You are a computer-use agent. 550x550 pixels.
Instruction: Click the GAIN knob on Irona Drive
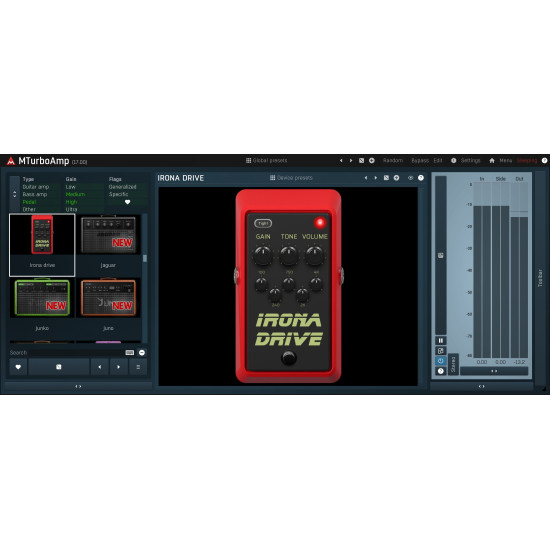pos(263,256)
